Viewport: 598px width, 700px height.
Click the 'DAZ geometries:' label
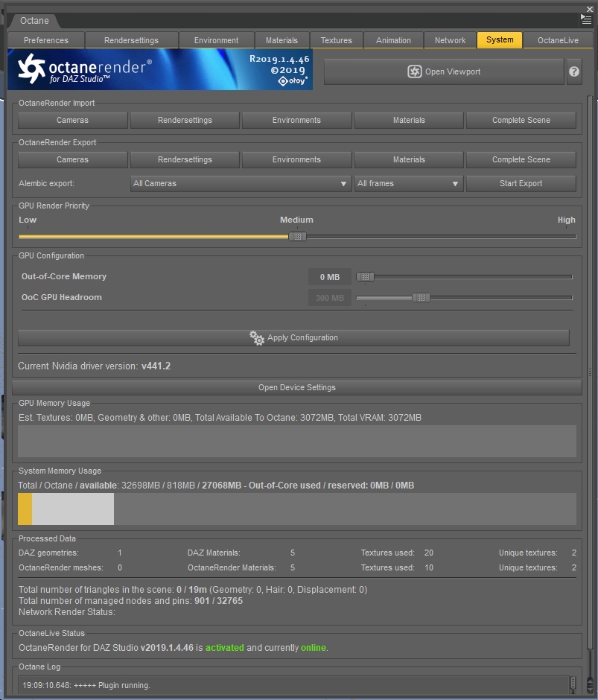tap(48, 553)
